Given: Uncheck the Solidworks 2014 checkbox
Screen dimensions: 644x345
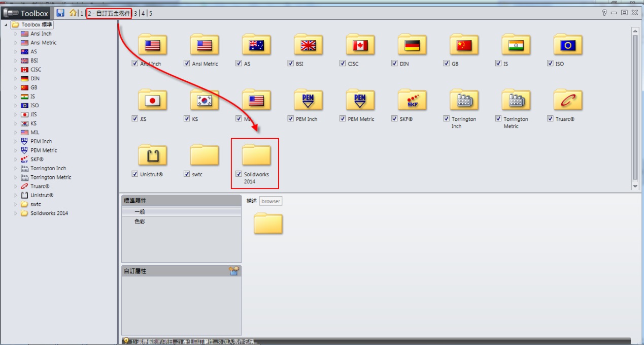Looking at the screenshot, I should click(239, 174).
